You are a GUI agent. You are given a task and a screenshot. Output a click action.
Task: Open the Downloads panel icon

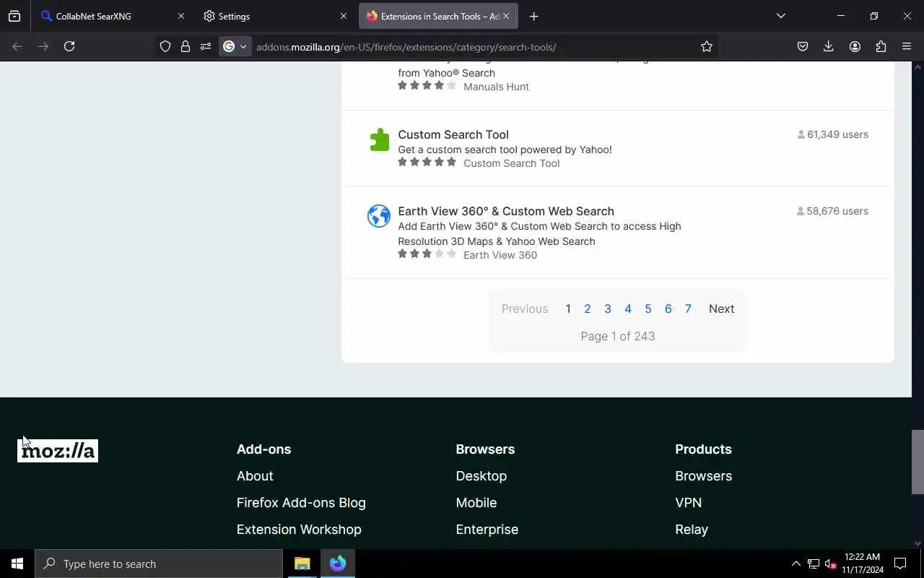pyautogui.click(x=829, y=46)
